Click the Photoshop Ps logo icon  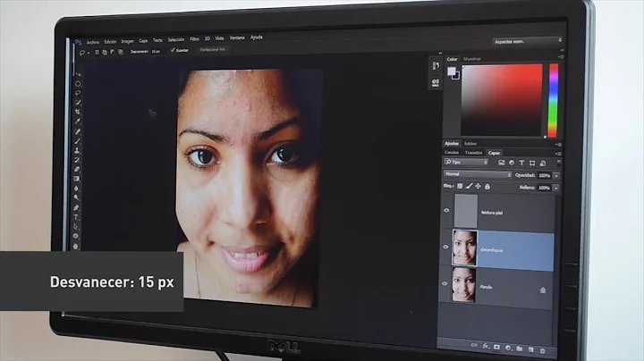tap(79, 42)
